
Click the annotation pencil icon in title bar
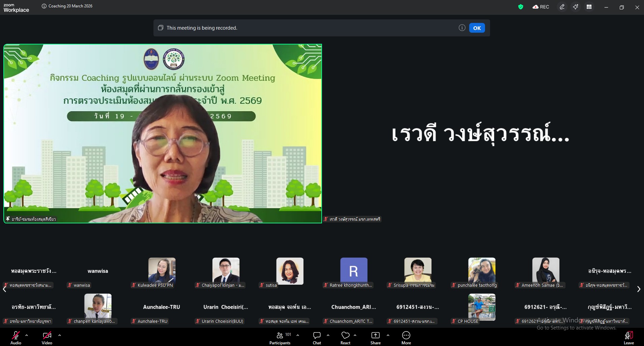coord(562,7)
